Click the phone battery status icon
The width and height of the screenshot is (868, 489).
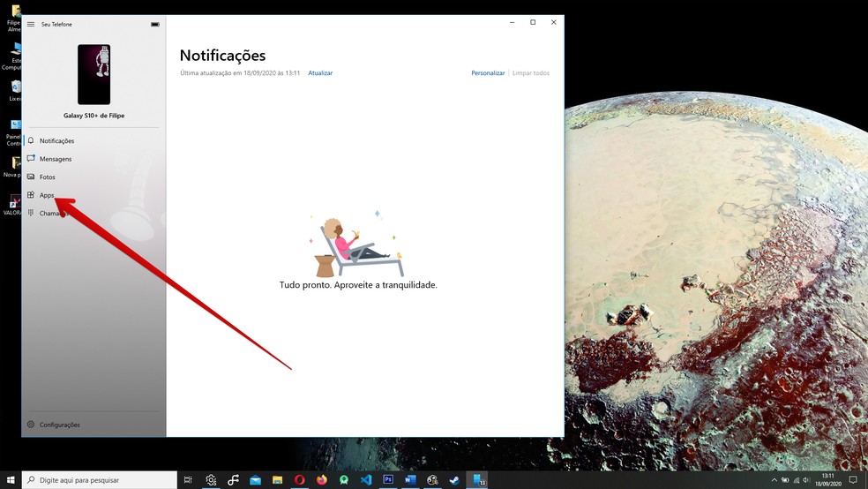tap(155, 25)
